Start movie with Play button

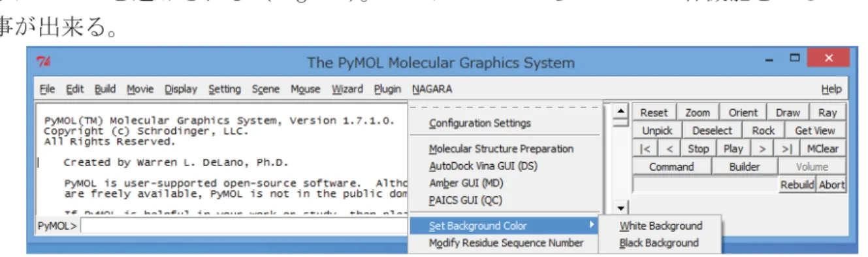(x=733, y=148)
